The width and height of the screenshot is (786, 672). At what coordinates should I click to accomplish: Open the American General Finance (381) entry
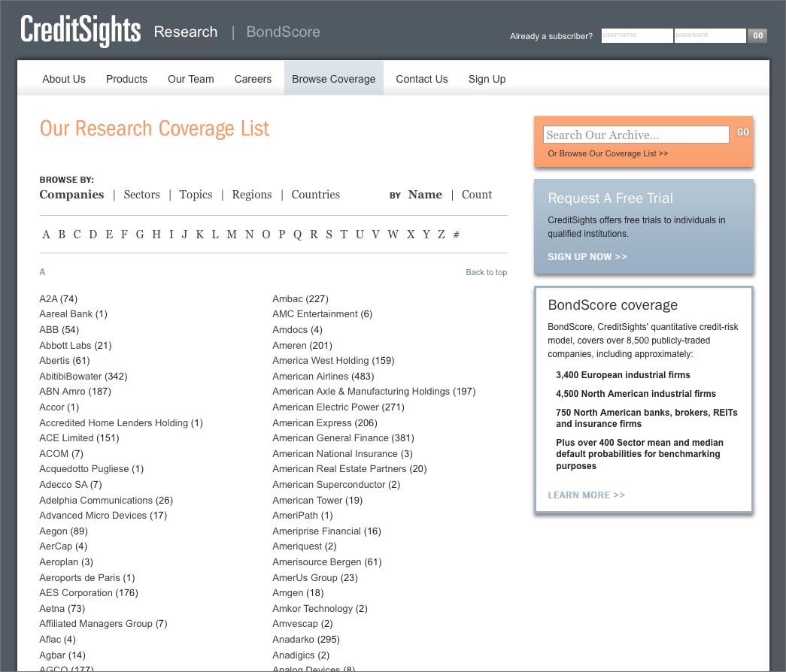(x=344, y=438)
